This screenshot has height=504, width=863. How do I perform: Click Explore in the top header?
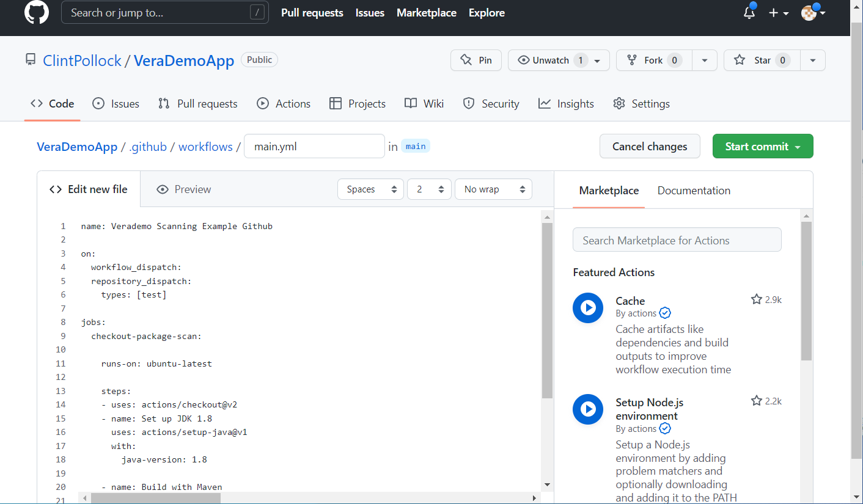pyautogui.click(x=487, y=13)
